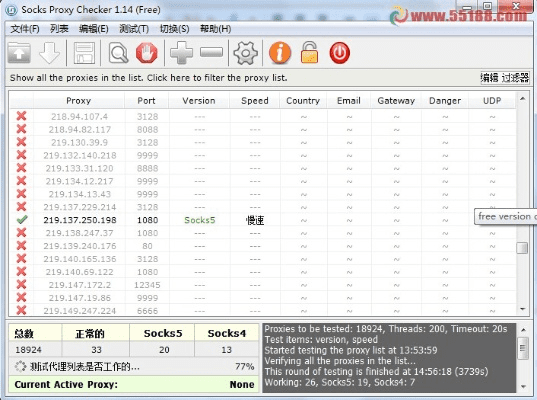Sort by the Version column header

pyautogui.click(x=199, y=101)
